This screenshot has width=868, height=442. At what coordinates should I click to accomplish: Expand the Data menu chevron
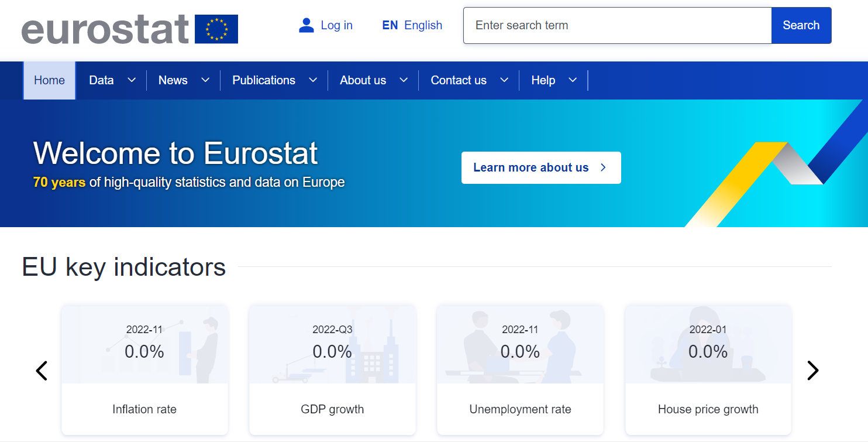[132, 80]
